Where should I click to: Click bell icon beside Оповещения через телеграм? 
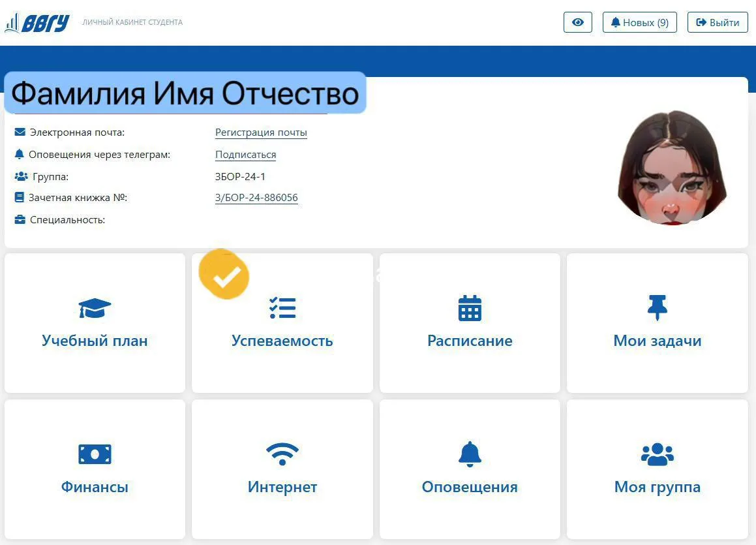(x=20, y=154)
